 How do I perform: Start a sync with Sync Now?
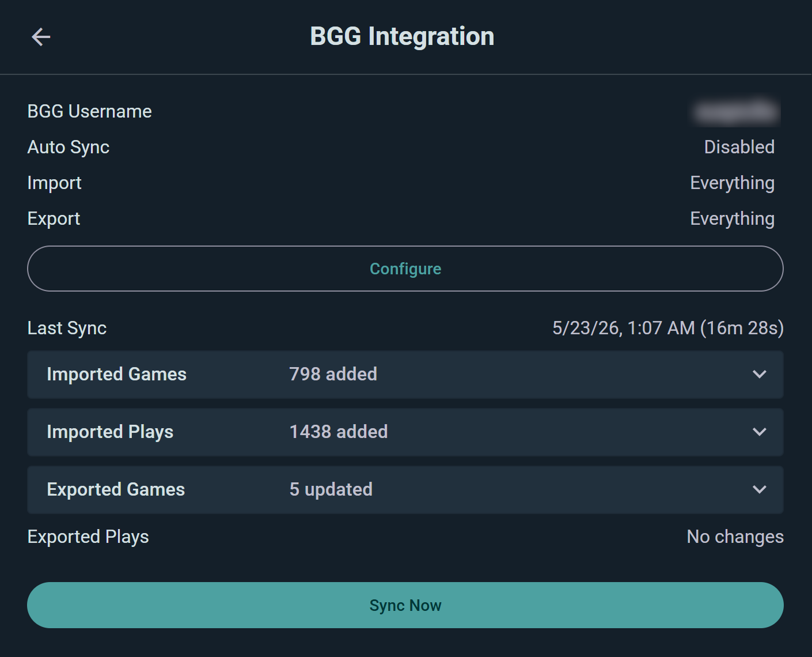(405, 605)
